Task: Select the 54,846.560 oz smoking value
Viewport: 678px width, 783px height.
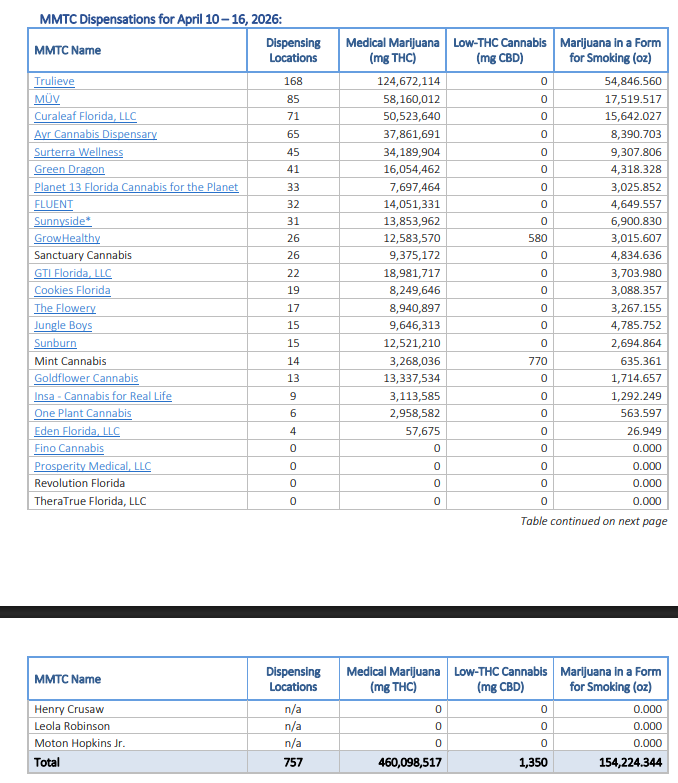Action: click(x=633, y=81)
